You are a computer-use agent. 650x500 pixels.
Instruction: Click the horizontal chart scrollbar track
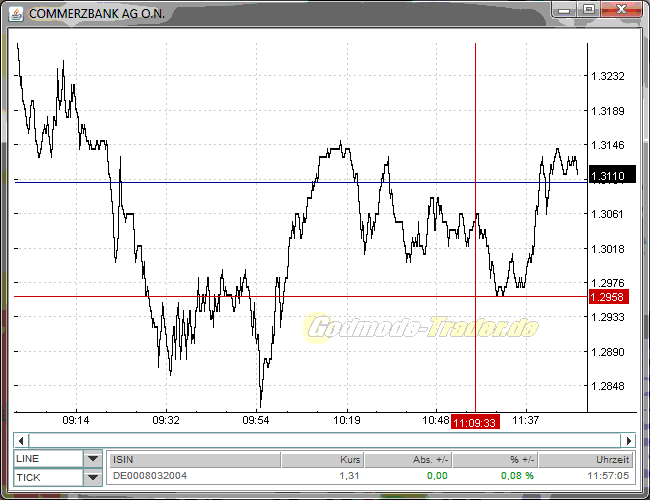[325, 440]
